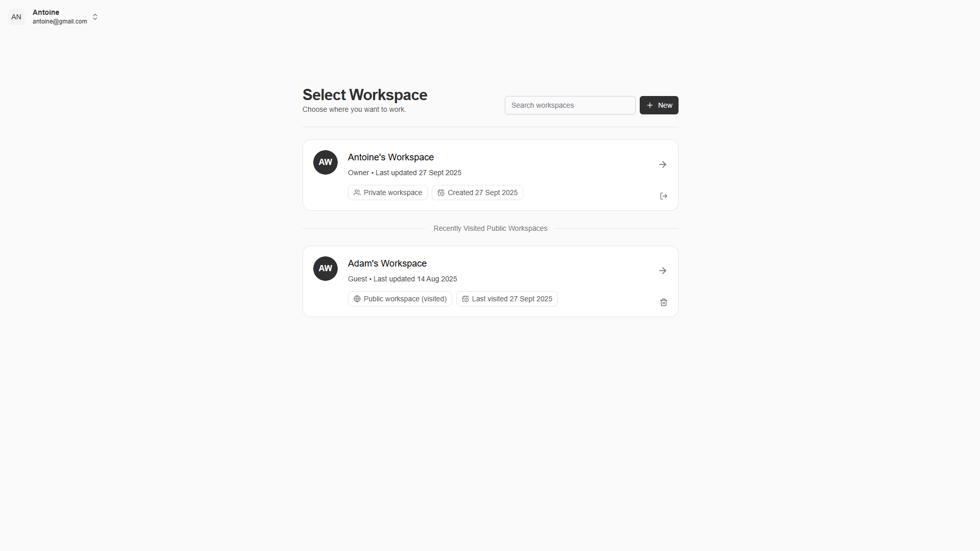
Task: Click the AW avatar of Adam's Workspace
Action: pyautogui.click(x=325, y=269)
